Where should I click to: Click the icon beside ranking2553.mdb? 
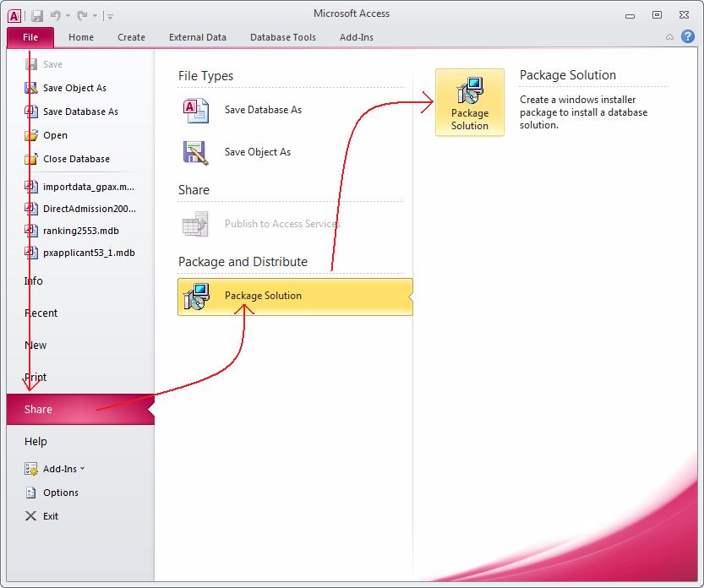[x=31, y=231]
